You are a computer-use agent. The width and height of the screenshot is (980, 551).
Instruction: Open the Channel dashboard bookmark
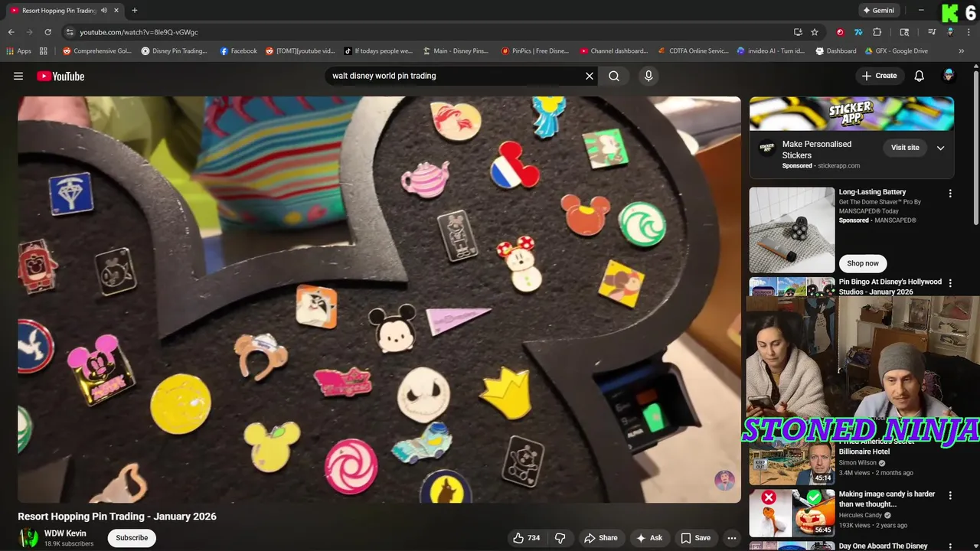(x=614, y=51)
